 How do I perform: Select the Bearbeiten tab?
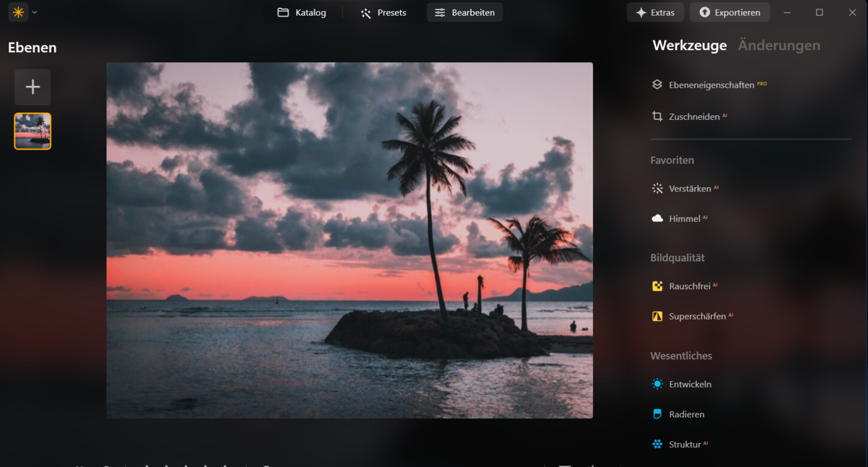point(464,12)
